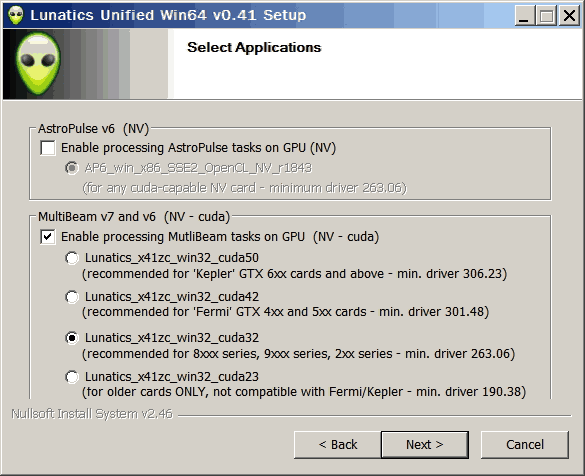Select Lunatics_x41zc_win32_cuda50 radio button

click(x=72, y=258)
